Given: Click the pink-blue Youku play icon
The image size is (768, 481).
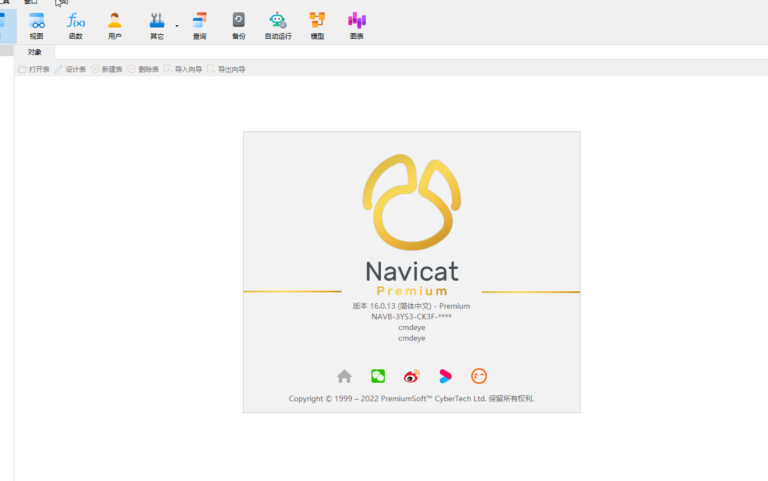Looking at the screenshot, I should 445,376.
